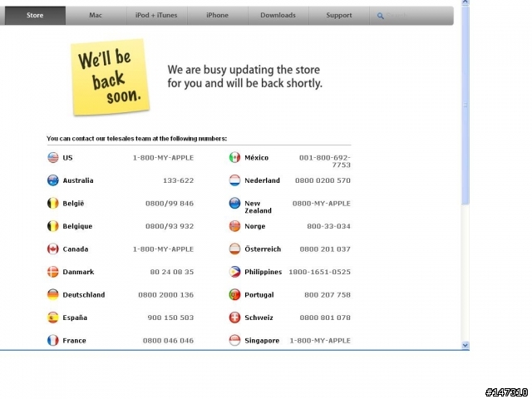Click the Österreich flag icon
Viewport: 532px width, 399px height.
point(234,249)
